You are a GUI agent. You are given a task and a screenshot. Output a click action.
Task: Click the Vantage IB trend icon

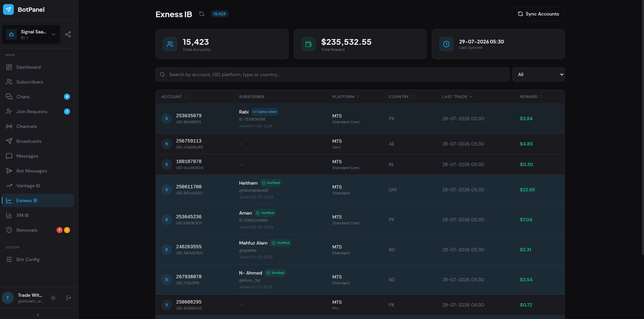[x=9, y=186]
